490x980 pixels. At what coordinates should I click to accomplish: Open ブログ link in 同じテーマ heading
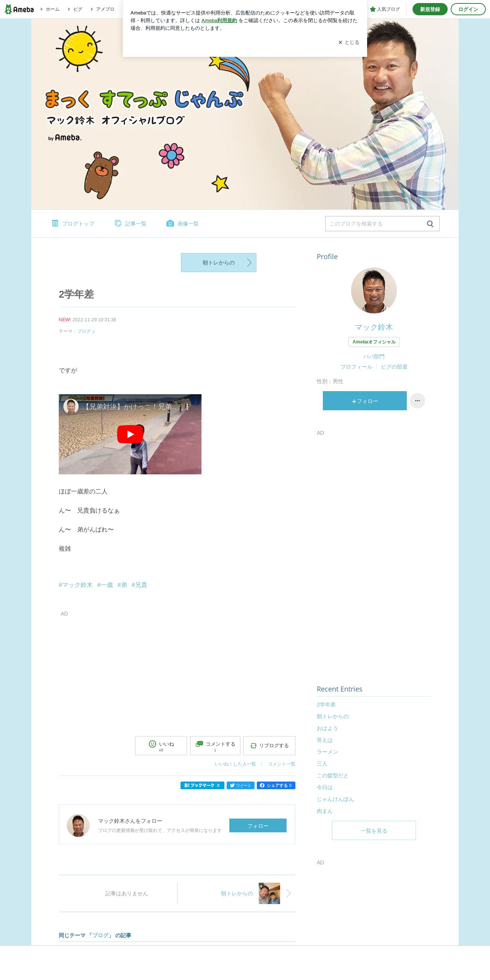pyautogui.click(x=101, y=935)
